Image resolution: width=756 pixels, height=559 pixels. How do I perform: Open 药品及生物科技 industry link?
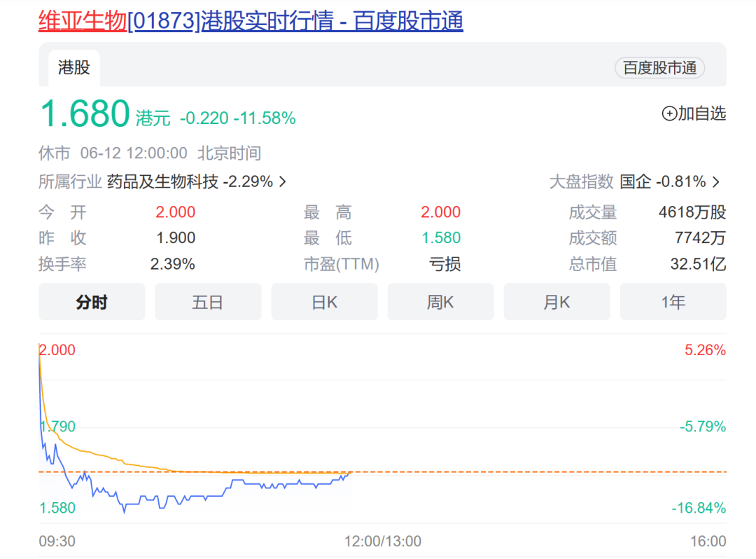(162, 182)
